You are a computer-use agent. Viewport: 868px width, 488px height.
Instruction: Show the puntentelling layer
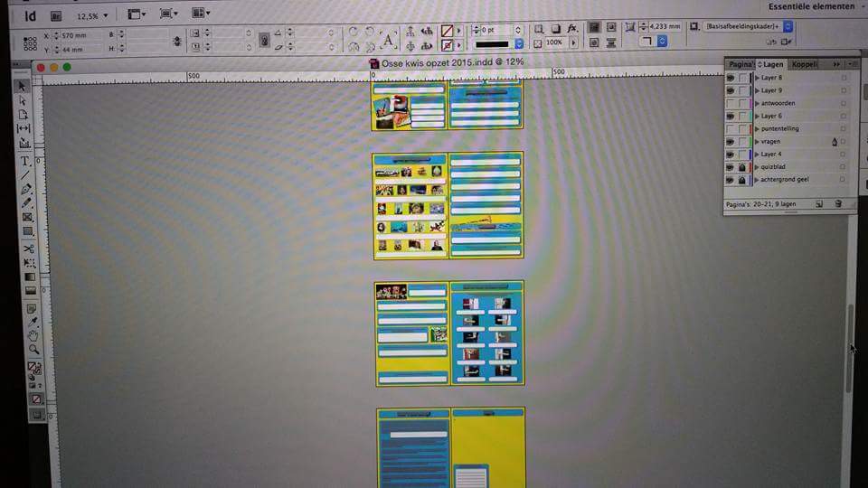coord(731,129)
